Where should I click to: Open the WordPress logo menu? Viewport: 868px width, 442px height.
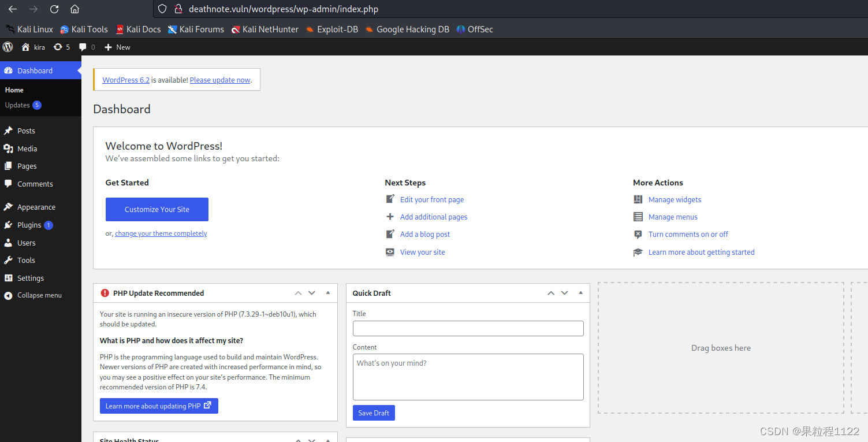[x=8, y=47]
